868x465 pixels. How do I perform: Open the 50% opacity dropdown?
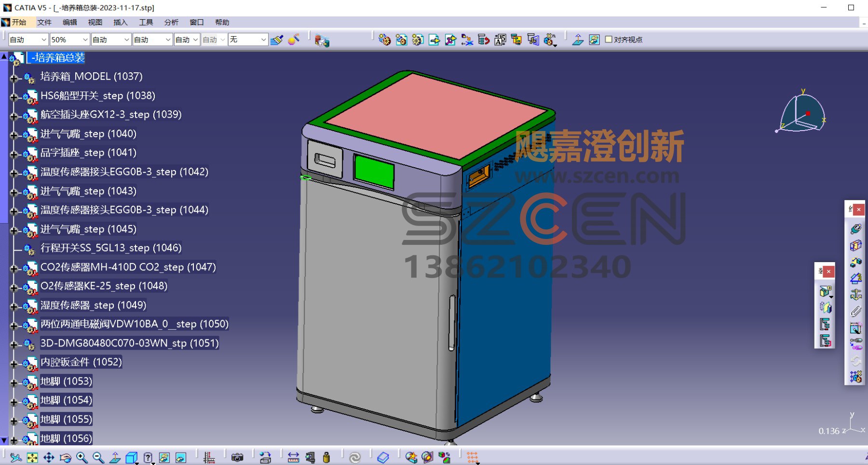(x=70, y=40)
